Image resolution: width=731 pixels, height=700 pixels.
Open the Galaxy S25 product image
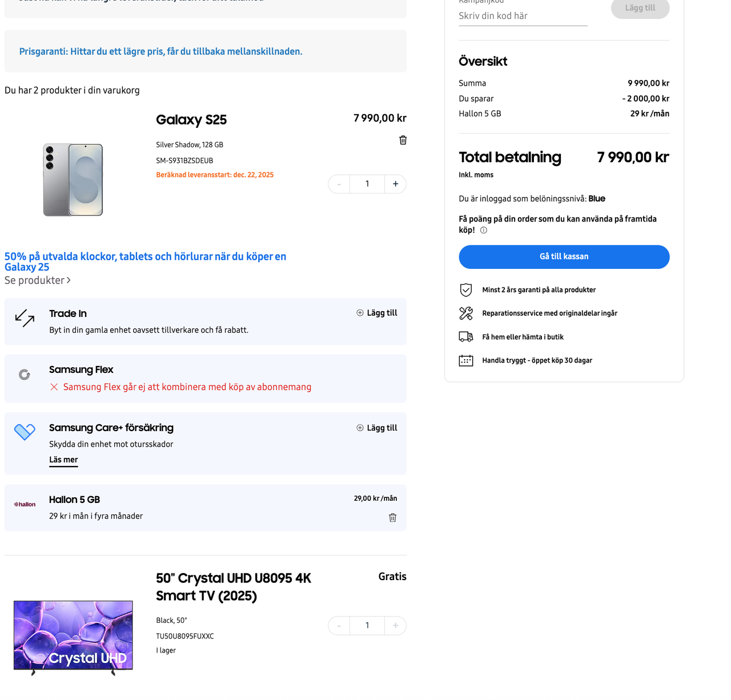(x=73, y=180)
